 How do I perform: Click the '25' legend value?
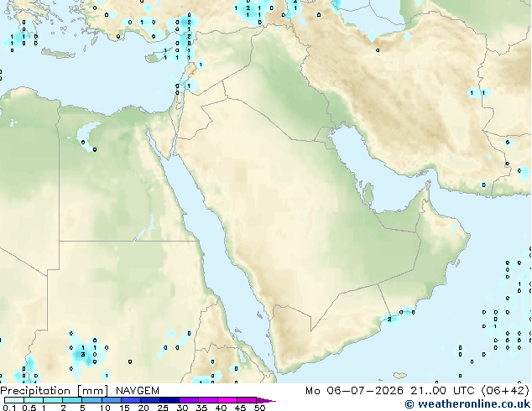pyautogui.click(x=163, y=408)
